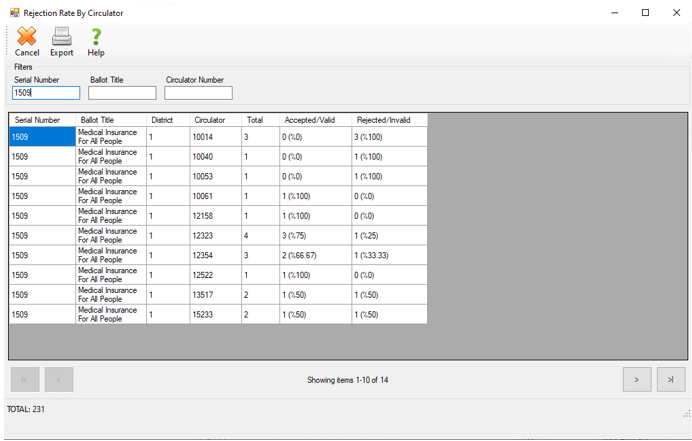Jump to the last page of results

click(671, 379)
